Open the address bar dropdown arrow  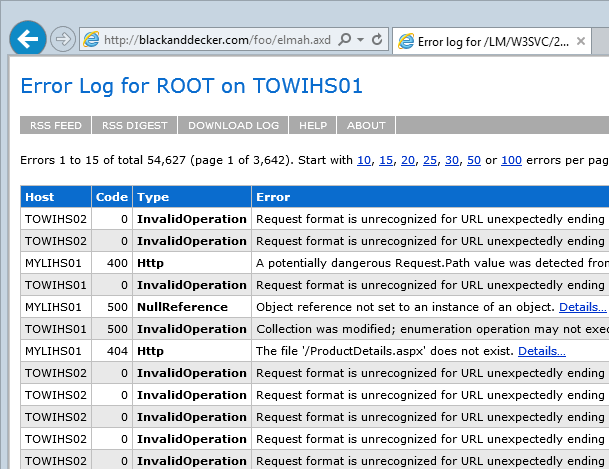[360, 39]
